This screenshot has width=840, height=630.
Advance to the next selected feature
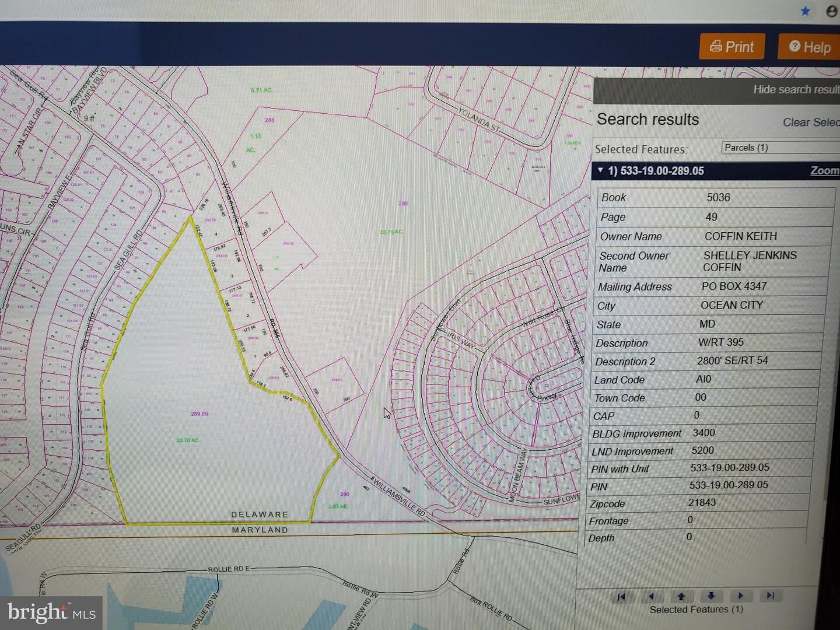click(x=740, y=596)
